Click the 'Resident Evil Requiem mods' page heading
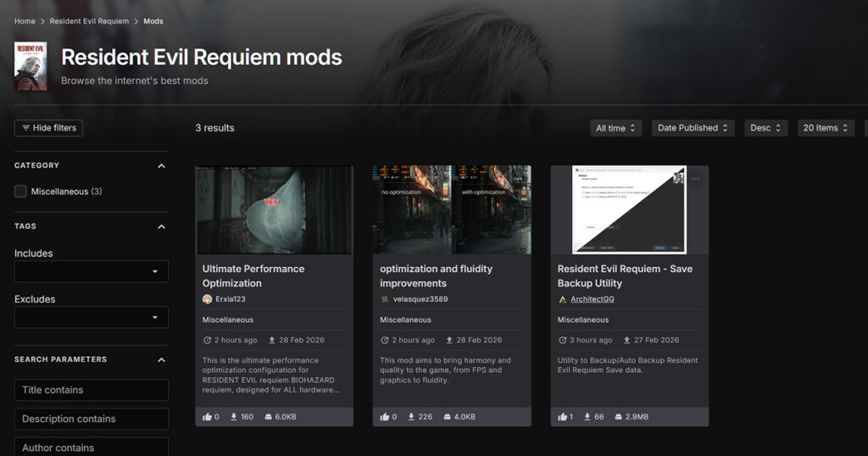Viewport: 868px width, 456px height. [x=202, y=58]
